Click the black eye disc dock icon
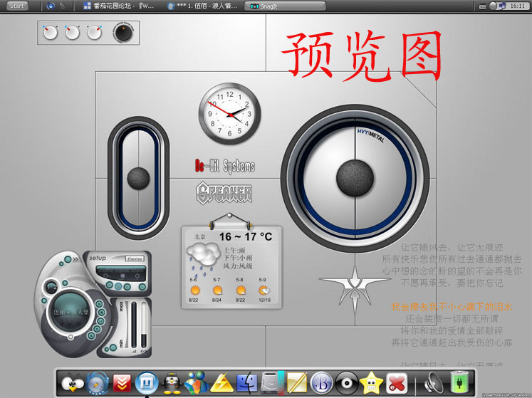This screenshot has height=398, width=532. coord(345,384)
